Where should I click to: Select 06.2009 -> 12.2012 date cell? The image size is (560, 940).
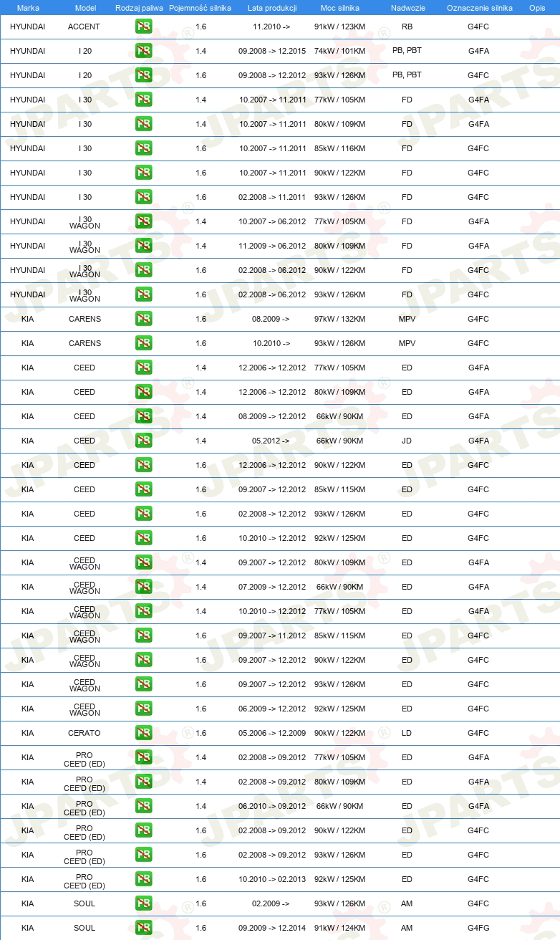click(272, 709)
